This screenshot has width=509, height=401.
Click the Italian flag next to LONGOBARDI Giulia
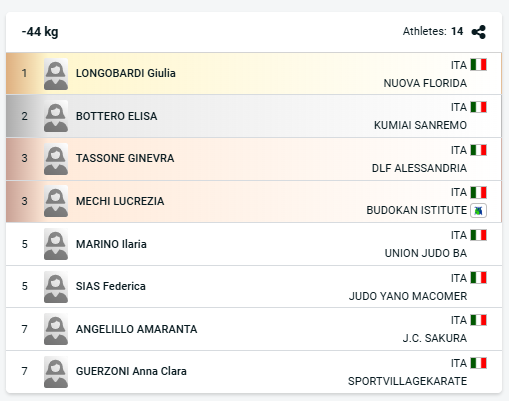(479, 65)
